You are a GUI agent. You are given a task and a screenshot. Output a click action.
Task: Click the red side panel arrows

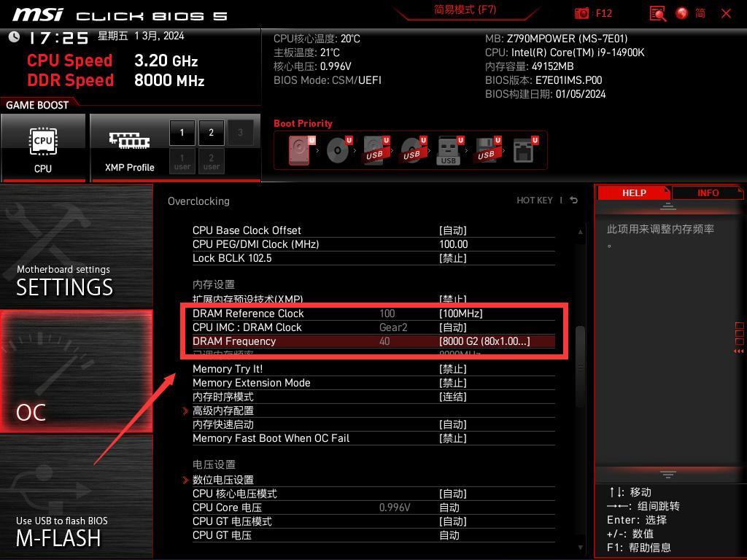click(739, 351)
